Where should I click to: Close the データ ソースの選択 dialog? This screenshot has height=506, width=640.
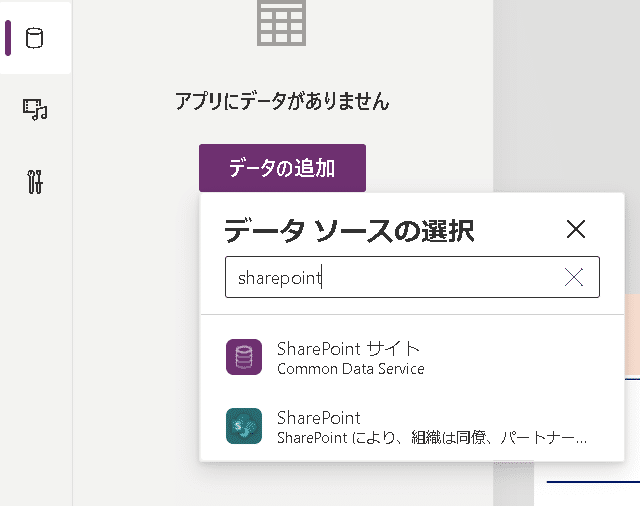point(576,229)
